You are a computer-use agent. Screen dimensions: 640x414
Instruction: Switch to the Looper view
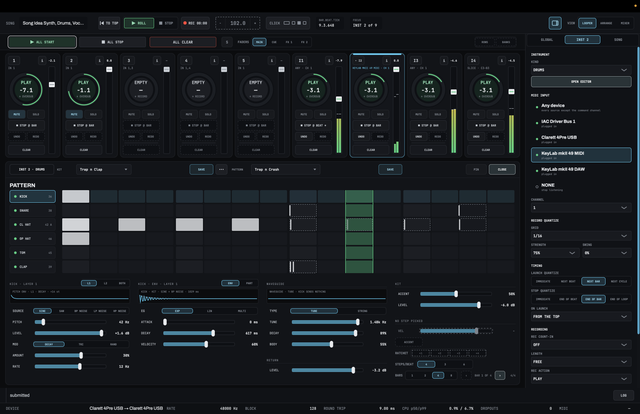click(x=587, y=23)
